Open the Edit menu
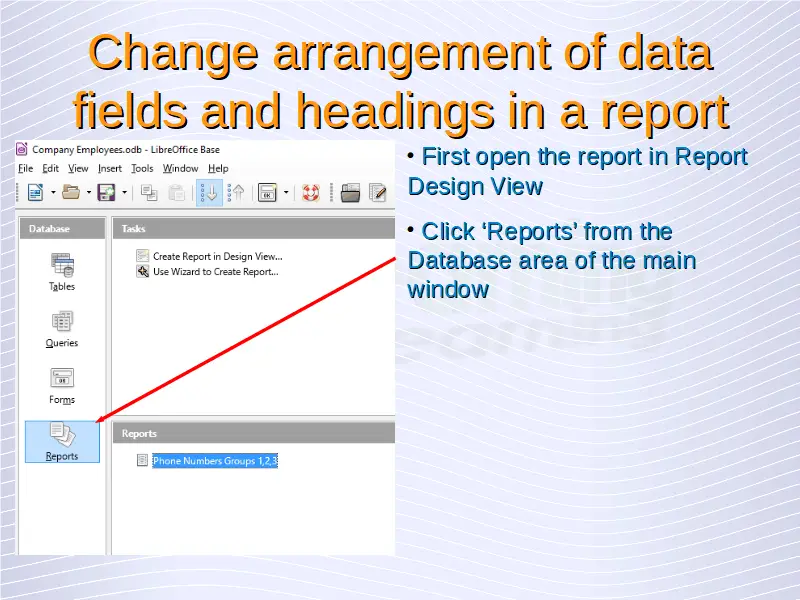The height and width of the screenshot is (600, 800). [51, 168]
